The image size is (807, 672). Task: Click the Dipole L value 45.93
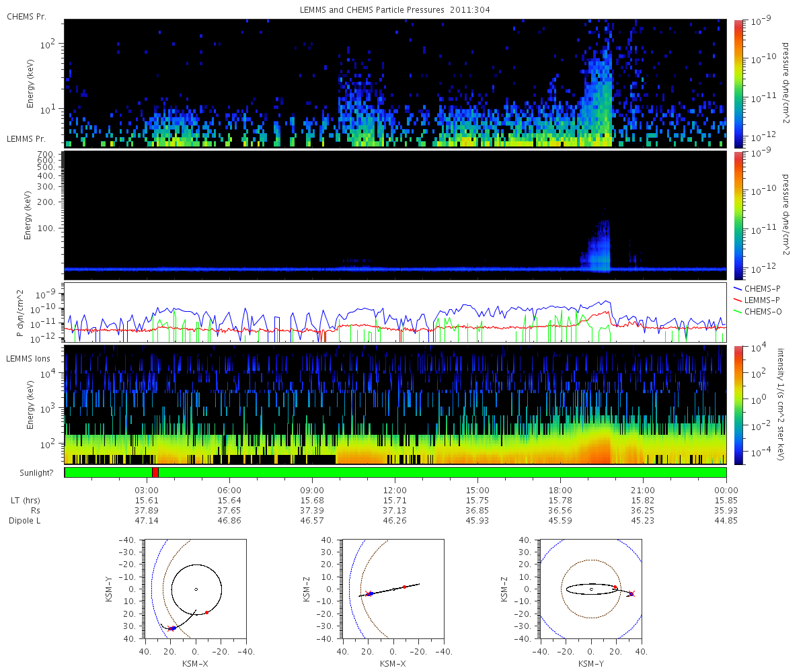pos(477,521)
